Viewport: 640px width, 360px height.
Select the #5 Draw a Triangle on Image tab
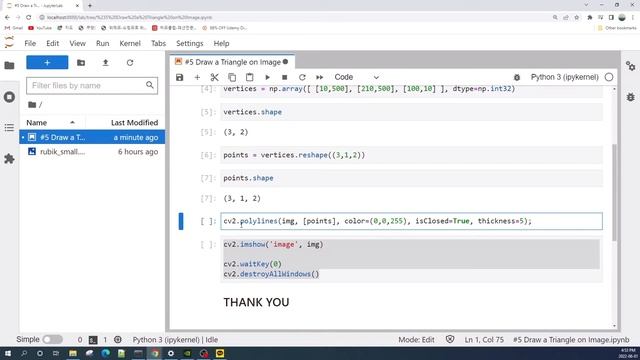pos(232,62)
